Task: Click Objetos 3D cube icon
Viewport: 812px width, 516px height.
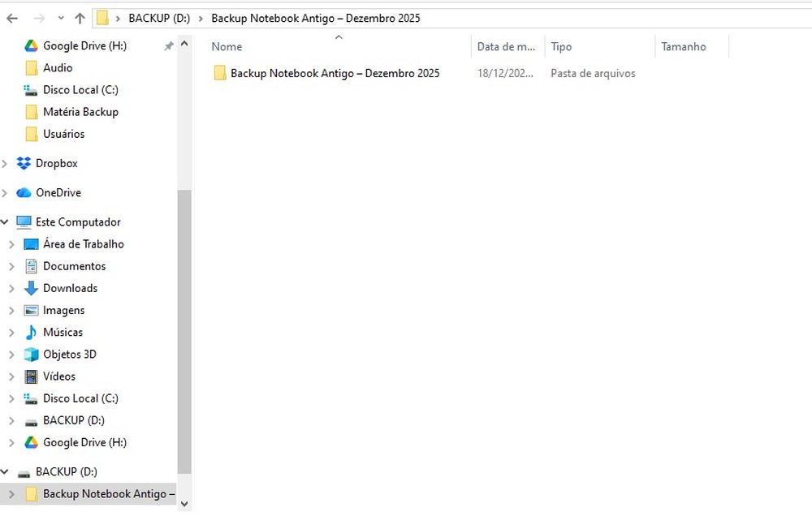Action: click(x=31, y=355)
